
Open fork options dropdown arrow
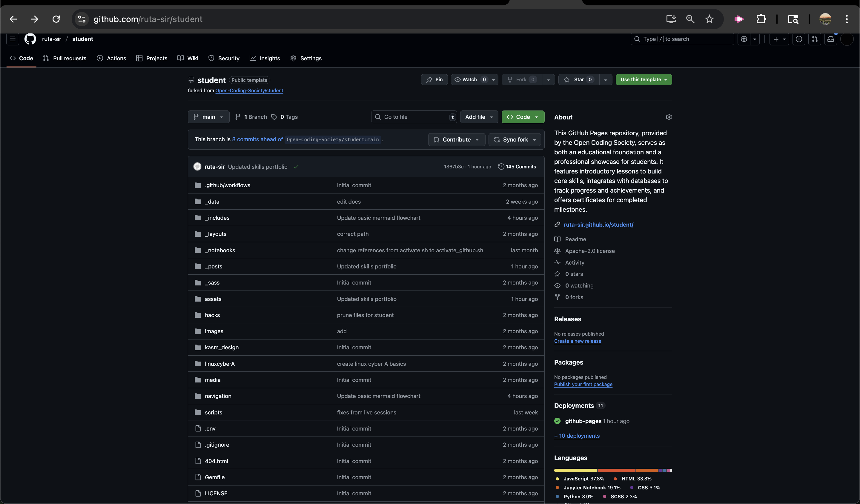click(x=549, y=79)
